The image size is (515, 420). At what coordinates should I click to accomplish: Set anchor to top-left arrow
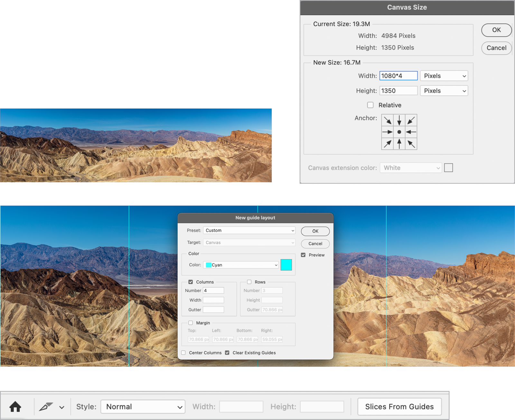[388, 120]
